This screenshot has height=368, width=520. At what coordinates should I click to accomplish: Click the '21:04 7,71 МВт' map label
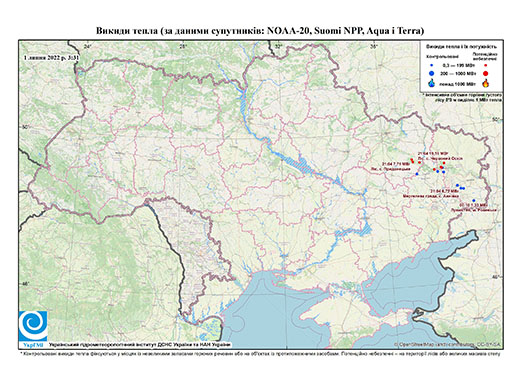point(396,164)
